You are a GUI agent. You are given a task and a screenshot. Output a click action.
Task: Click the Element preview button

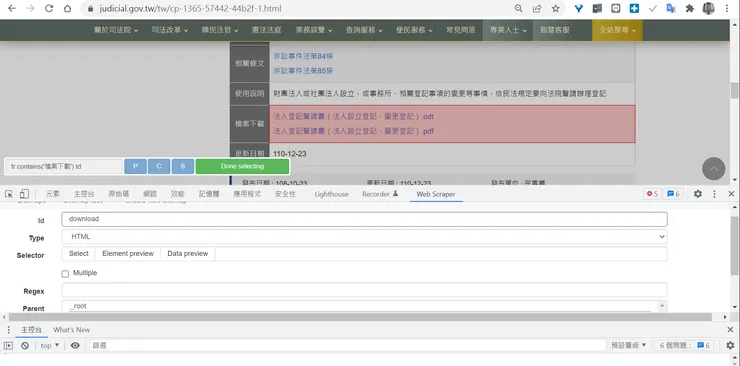click(x=128, y=254)
